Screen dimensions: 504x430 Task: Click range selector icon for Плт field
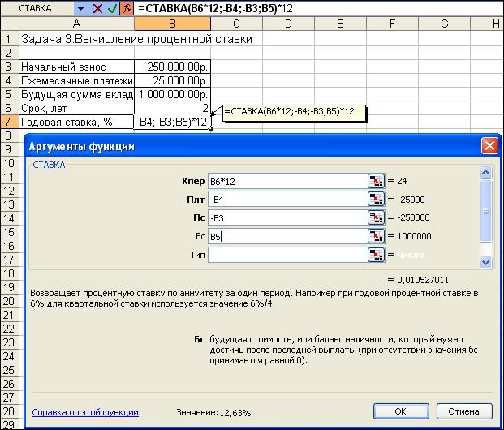[x=376, y=199]
